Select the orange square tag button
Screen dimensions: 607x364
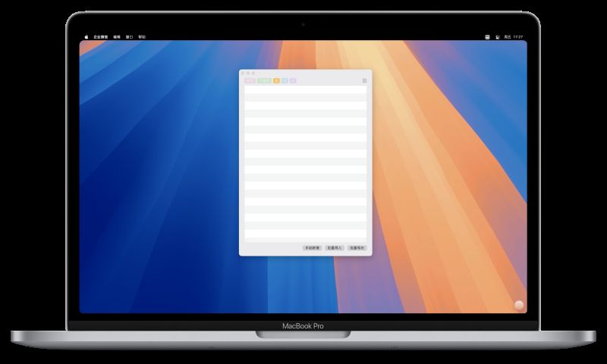tap(276, 80)
